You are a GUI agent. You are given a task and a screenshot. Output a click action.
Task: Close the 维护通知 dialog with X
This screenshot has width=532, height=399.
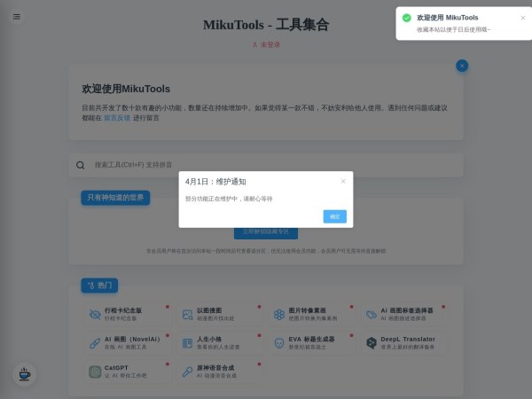343,182
